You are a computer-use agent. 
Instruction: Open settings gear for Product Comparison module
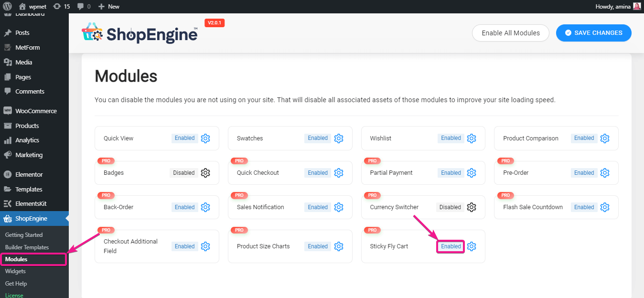(x=605, y=138)
